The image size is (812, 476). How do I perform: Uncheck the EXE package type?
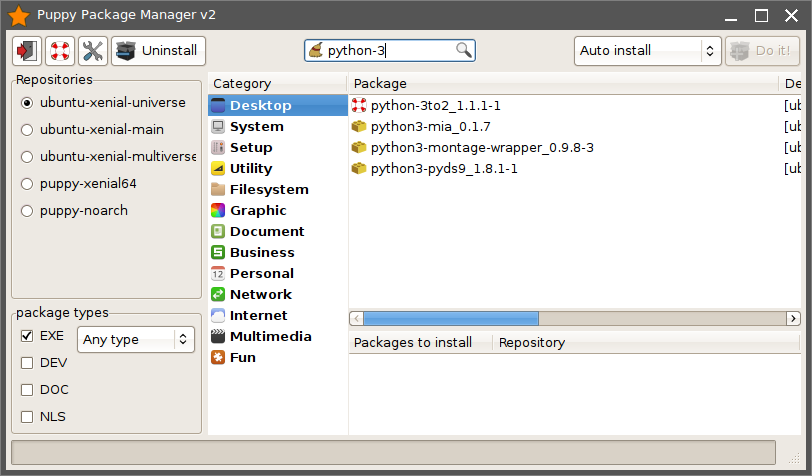tap(27, 336)
